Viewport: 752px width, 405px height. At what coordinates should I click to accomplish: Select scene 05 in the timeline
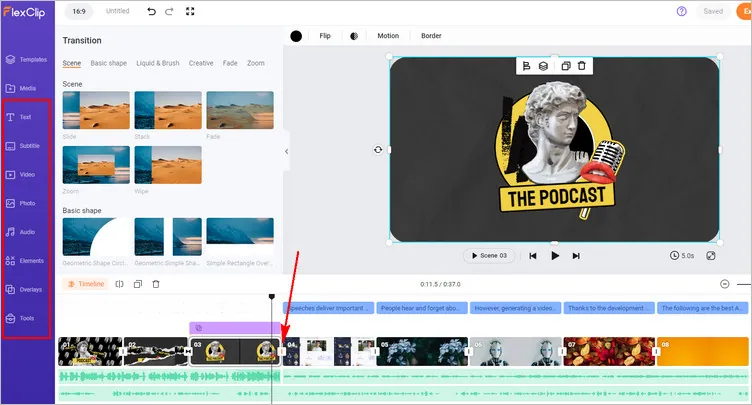coord(422,351)
